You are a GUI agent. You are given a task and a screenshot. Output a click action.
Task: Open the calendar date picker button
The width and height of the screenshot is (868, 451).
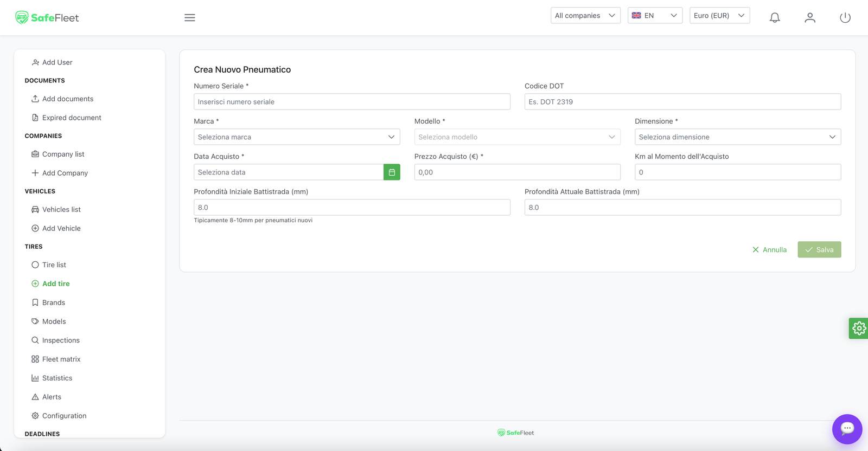click(392, 172)
